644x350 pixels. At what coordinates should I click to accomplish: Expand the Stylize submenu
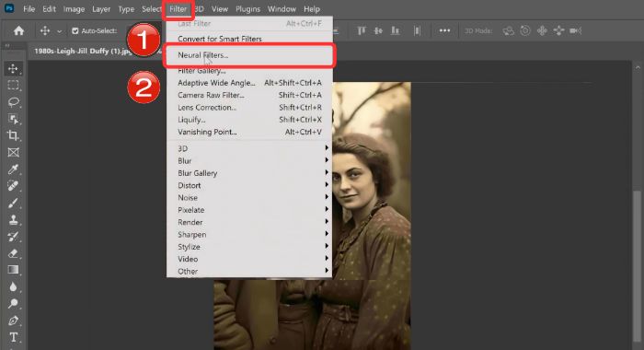tap(249, 247)
